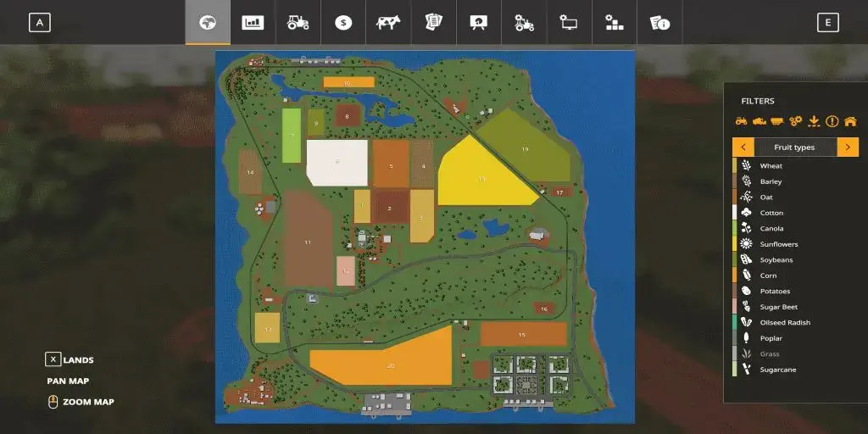Toggle the vehicles tractor map filter
The image size is (868, 434).
tap(741, 121)
